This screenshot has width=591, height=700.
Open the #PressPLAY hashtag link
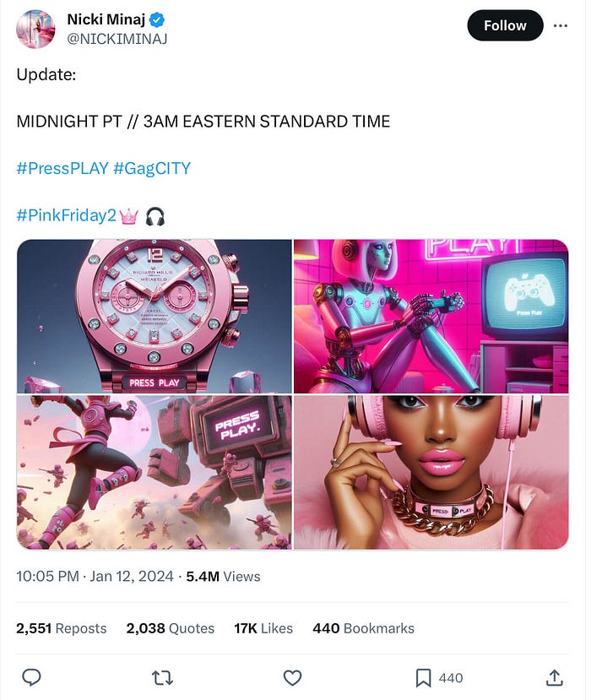(x=62, y=168)
